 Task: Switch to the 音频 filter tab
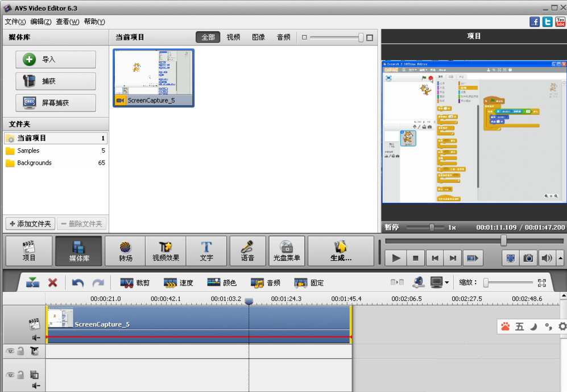coord(283,36)
